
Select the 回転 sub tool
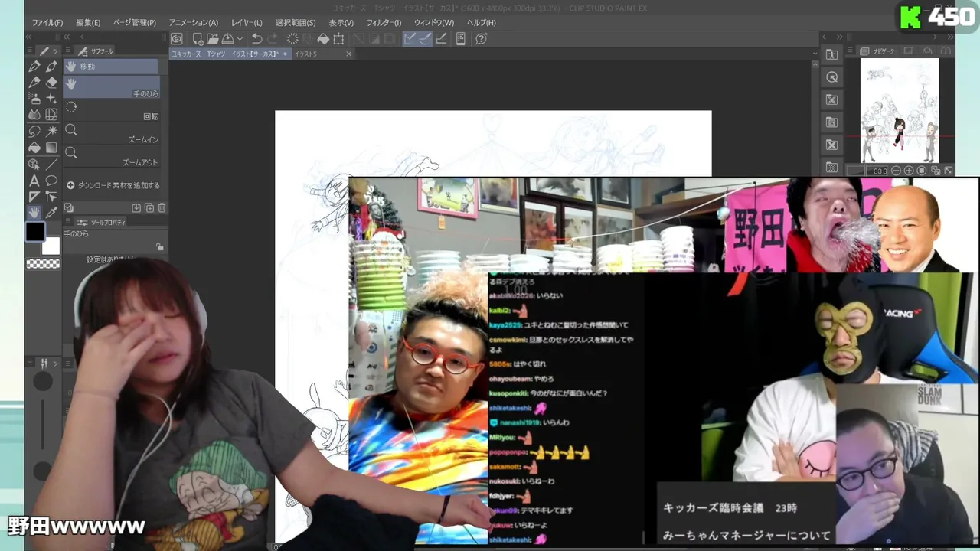(x=111, y=111)
